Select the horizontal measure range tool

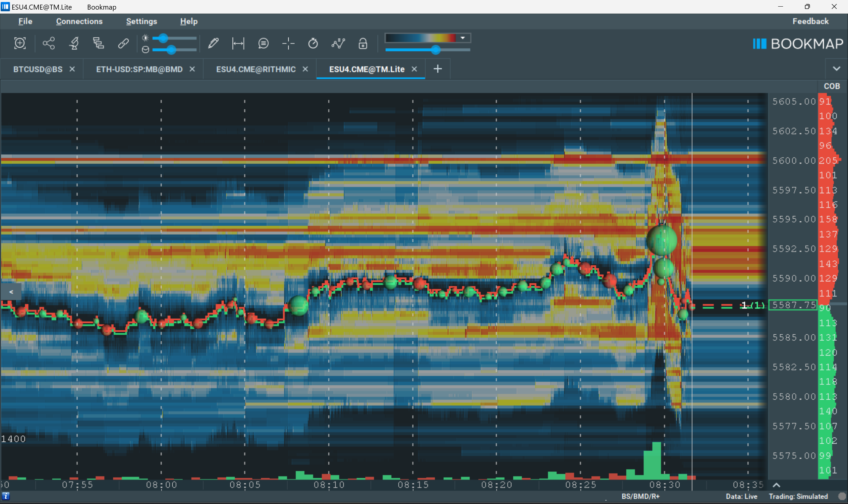coord(238,43)
